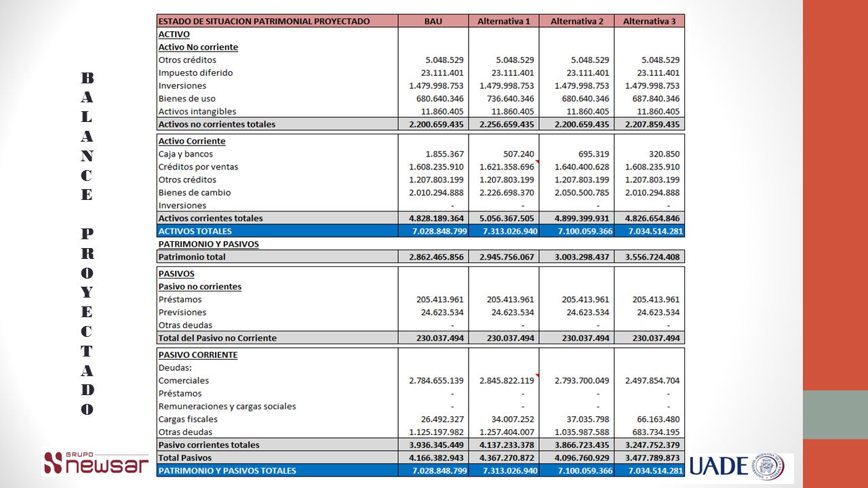Screen dimensions: 868x488
Task: Click the Activo Corriente heading
Action: point(192,142)
